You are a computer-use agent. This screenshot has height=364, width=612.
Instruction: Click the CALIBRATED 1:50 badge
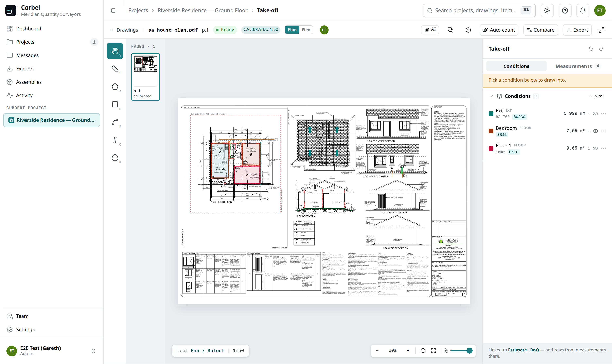tap(261, 30)
